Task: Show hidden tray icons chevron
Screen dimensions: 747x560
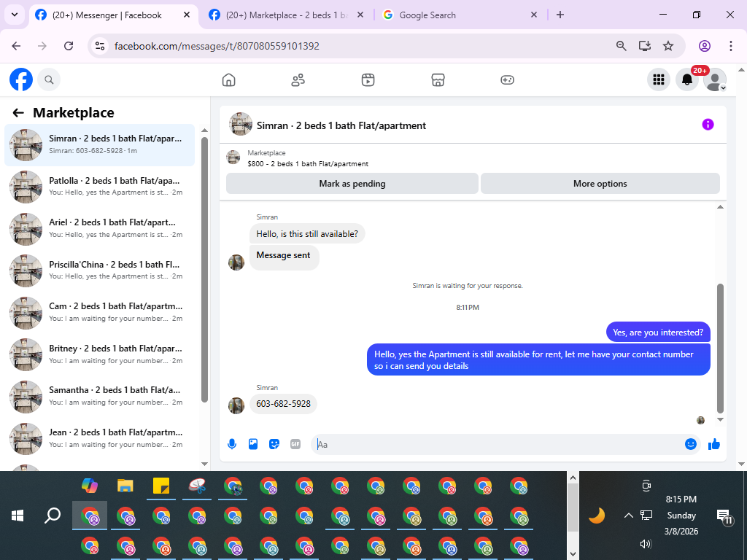Action: (x=628, y=516)
